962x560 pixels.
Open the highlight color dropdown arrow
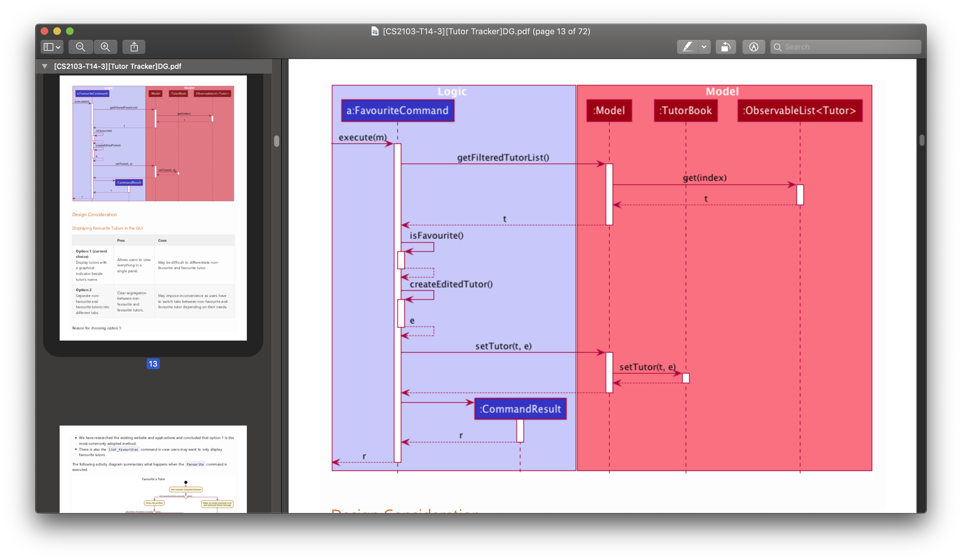704,47
